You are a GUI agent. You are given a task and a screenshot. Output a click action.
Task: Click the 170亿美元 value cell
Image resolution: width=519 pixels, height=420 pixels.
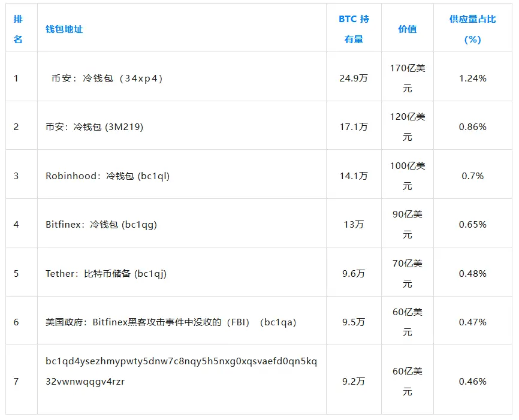[x=407, y=78]
